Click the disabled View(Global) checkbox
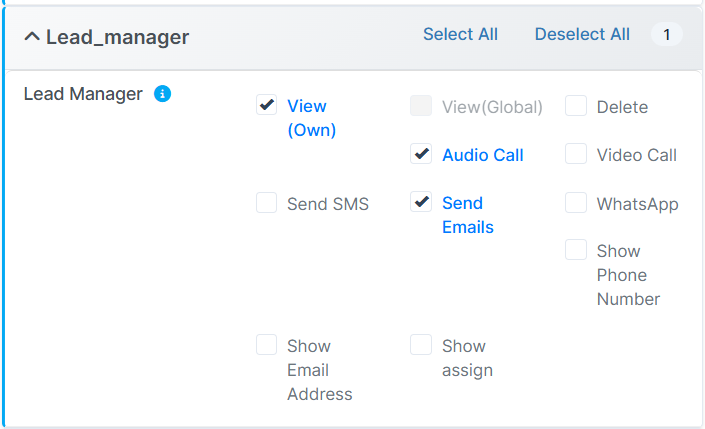The width and height of the screenshot is (705, 429). point(421,106)
